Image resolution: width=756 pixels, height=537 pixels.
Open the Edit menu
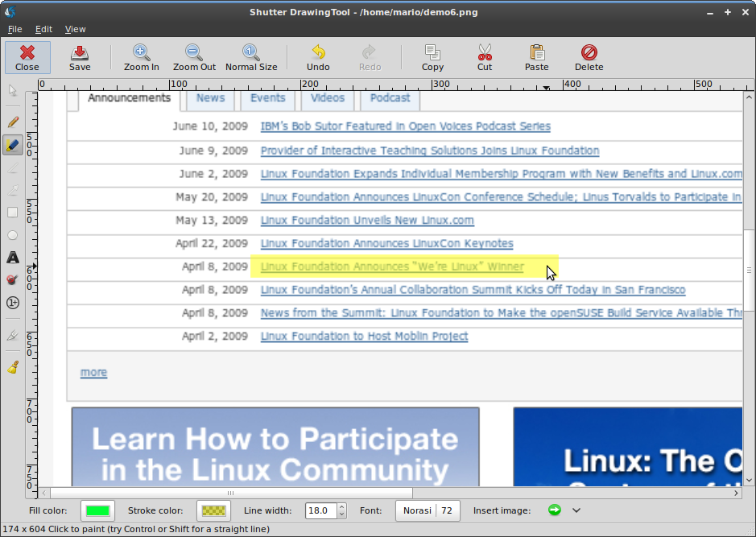(43, 29)
